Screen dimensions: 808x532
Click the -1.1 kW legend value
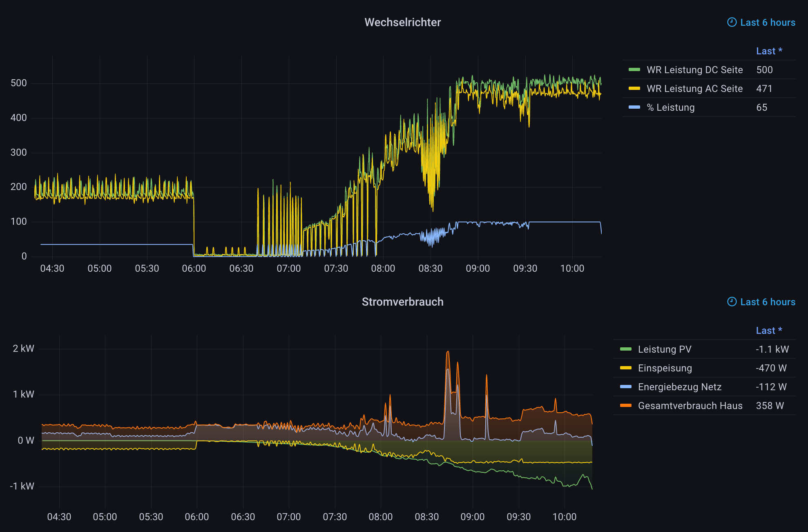[772, 349]
